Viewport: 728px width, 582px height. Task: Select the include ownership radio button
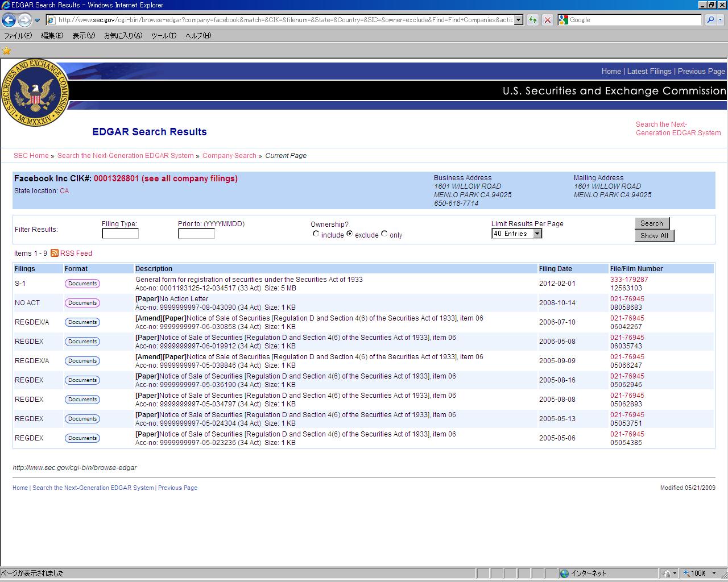coord(316,234)
